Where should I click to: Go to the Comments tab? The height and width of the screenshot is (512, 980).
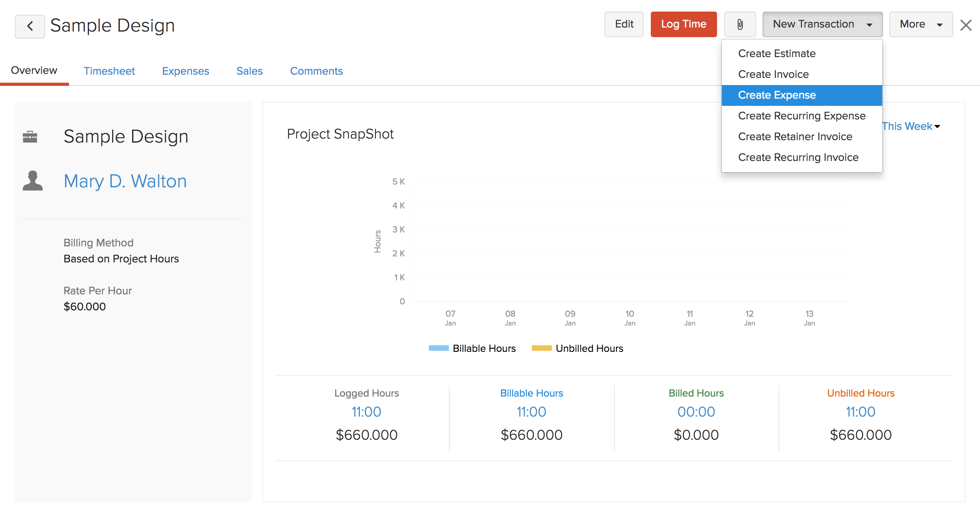coord(316,71)
